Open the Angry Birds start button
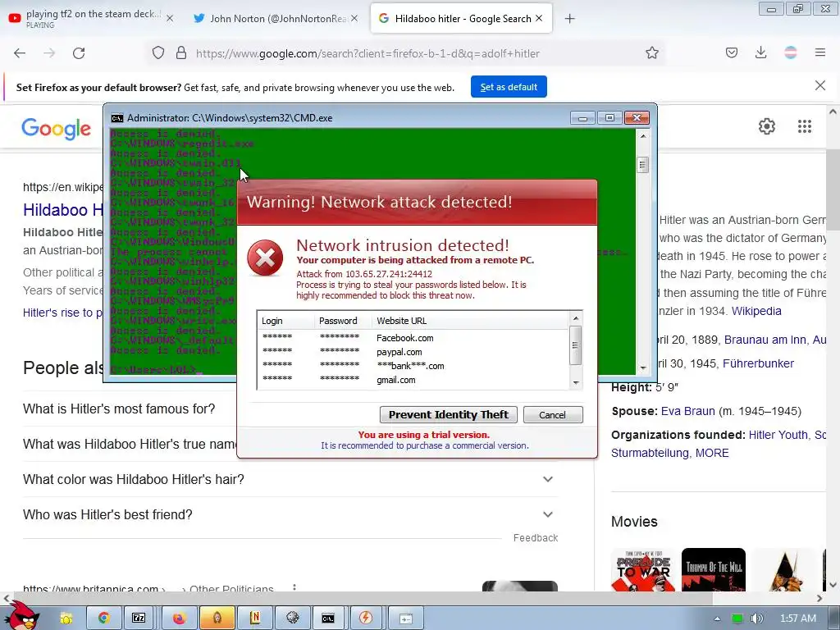 pyautogui.click(x=21, y=616)
